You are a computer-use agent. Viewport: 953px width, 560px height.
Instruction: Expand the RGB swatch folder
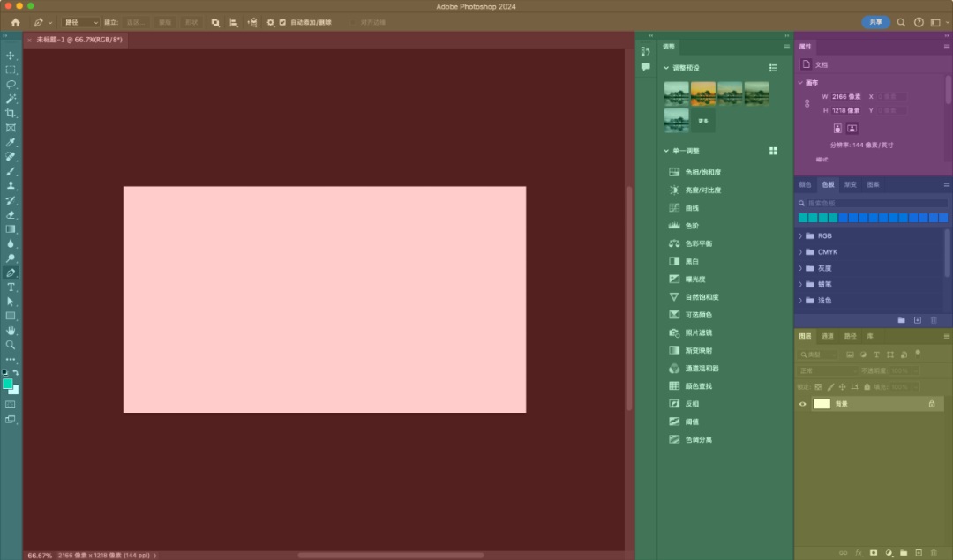pyautogui.click(x=800, y=236)
